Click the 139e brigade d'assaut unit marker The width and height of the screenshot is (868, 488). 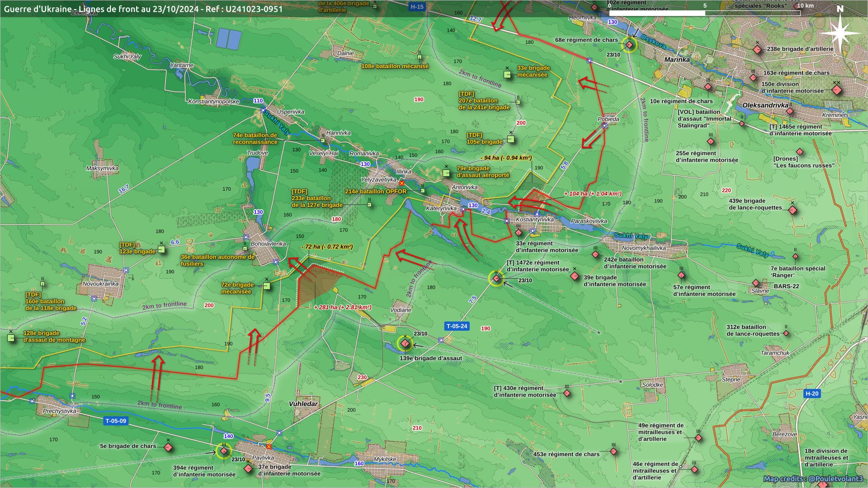tap(405, 344)
